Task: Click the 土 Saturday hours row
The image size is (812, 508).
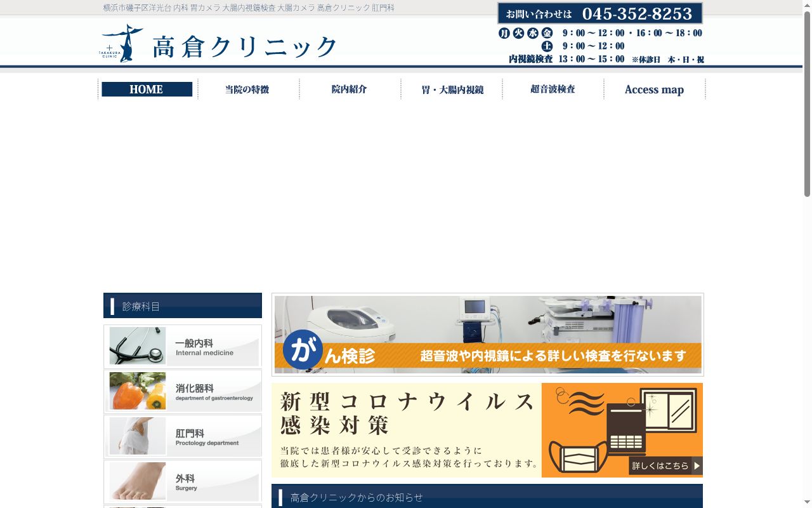Action: pyautogui.click(x=583, y=46)
